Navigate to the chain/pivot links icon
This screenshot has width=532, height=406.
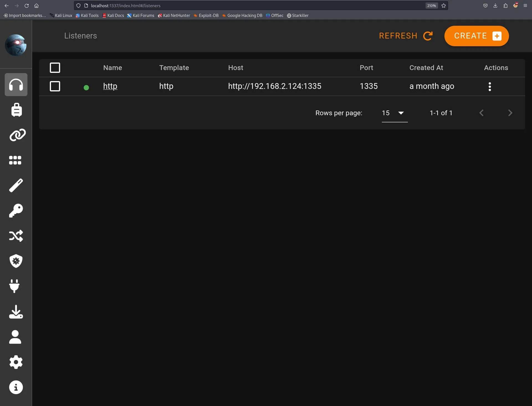point(16,135)
